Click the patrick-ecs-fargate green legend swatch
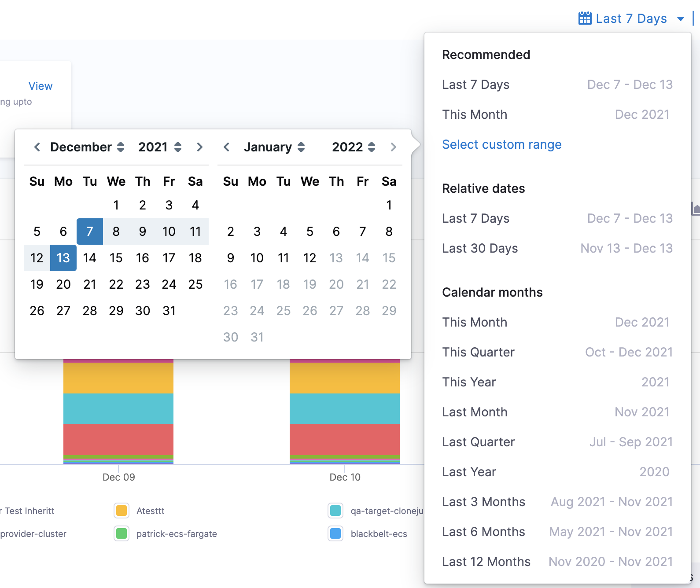Viewport: 700px width, 588px height. click(x=122, y=533)
